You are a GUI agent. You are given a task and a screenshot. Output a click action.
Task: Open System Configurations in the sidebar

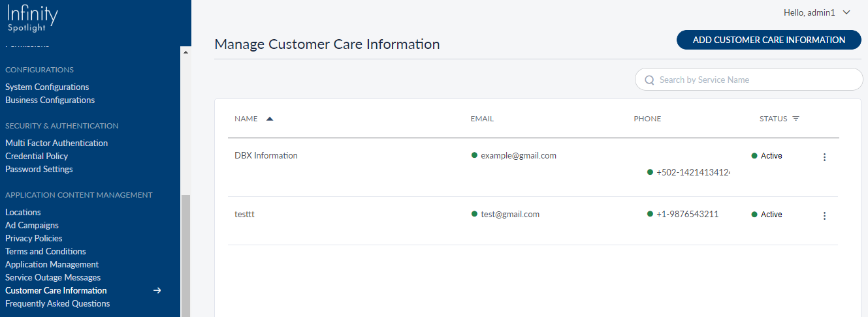tap(47, 87)
